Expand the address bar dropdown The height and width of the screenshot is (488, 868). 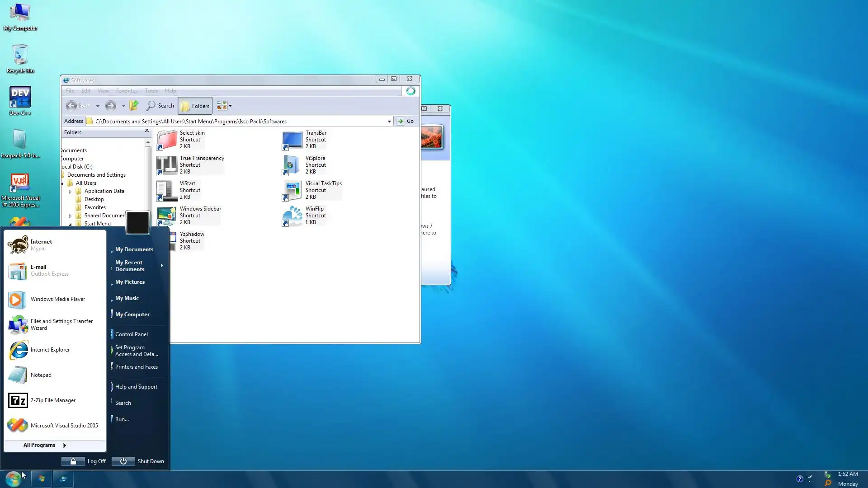(x=389, y=121)
